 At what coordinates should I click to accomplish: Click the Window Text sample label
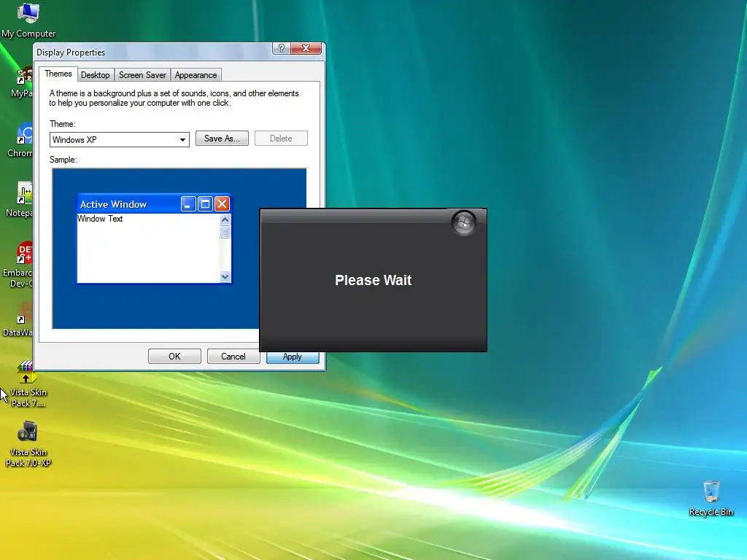coord(100,219)
